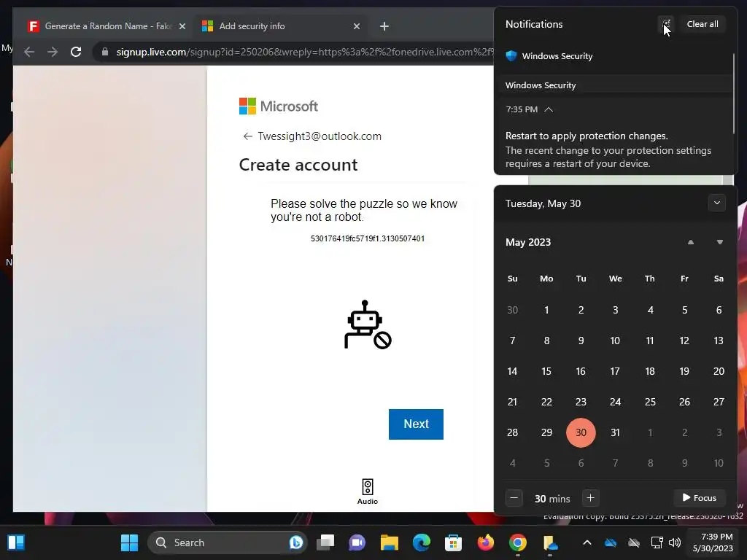Image resolution: width=747 pixels, height=560 pixels.
Task: Open Task View on taskbar
Action: 326,542
